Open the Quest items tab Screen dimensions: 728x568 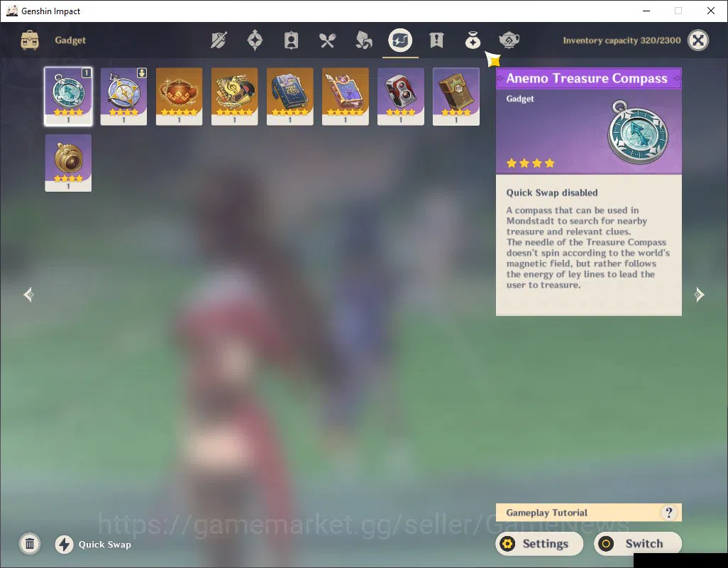pyautogui.click(x=436, y=40)
